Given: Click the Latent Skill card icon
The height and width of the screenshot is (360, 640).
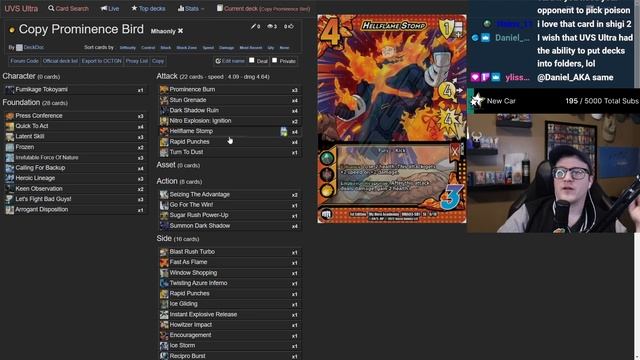Looking at the screenshot, I should [x=9, y=137].
